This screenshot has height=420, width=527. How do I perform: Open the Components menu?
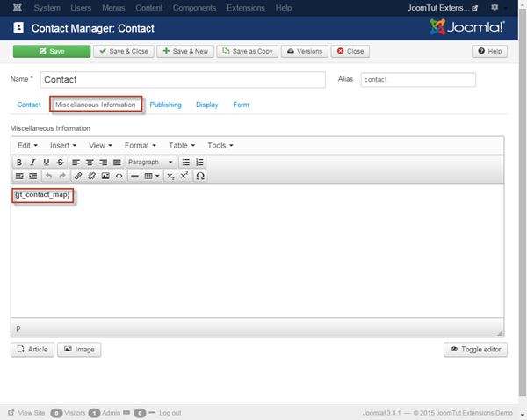click(x=194, y=8)
